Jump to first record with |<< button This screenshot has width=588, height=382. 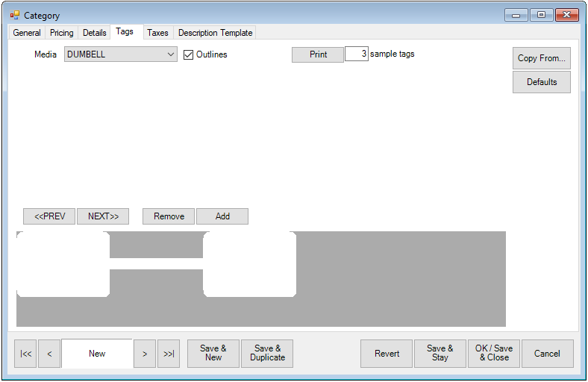(25, 354)
